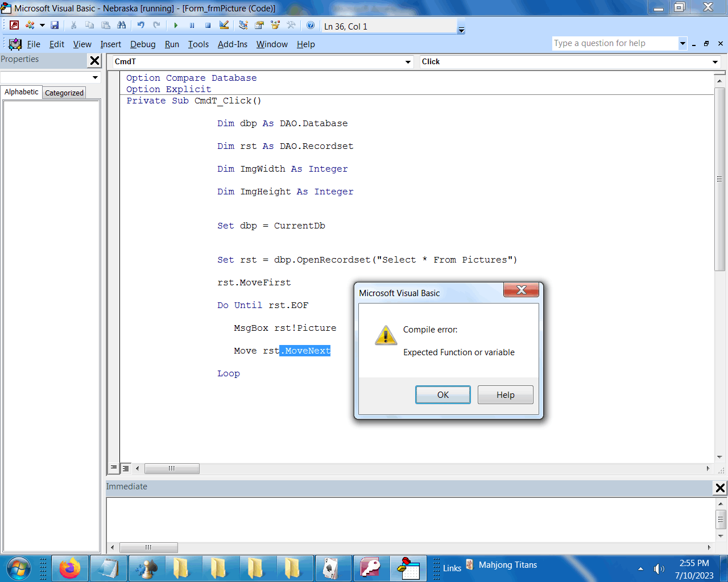The image size is (728, 582).
Task: Expand the Click procedure dropdown
Action: coord(715,62)
